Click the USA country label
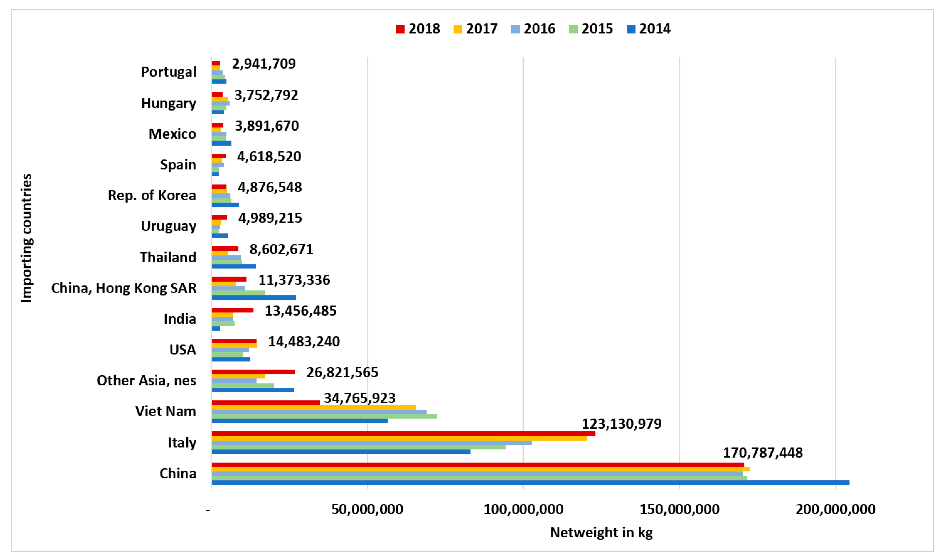The width and height of the screenshot is (942, 560). tap(183, 350)
